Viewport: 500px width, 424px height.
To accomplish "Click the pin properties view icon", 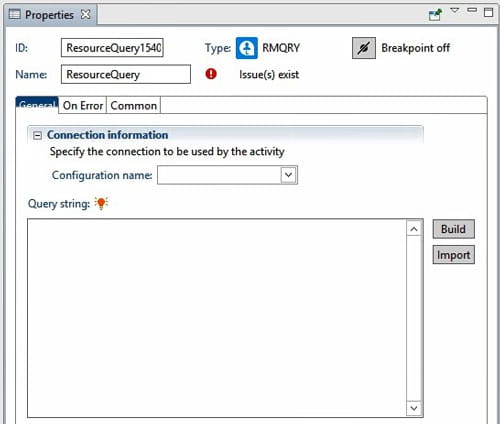I will (435, 15).
